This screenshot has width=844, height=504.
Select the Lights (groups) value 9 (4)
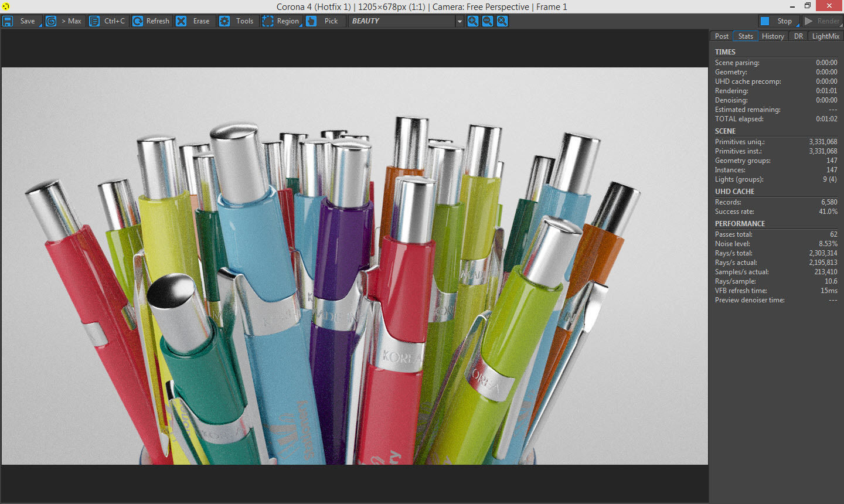coord(830,179)
